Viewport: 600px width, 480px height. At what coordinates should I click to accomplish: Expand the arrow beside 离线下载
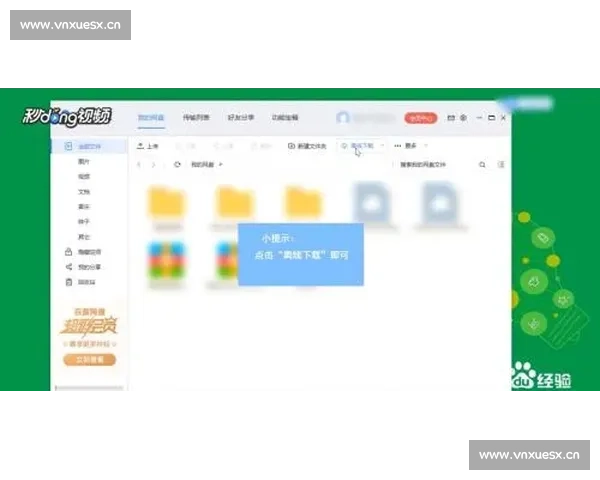(382, 145)
